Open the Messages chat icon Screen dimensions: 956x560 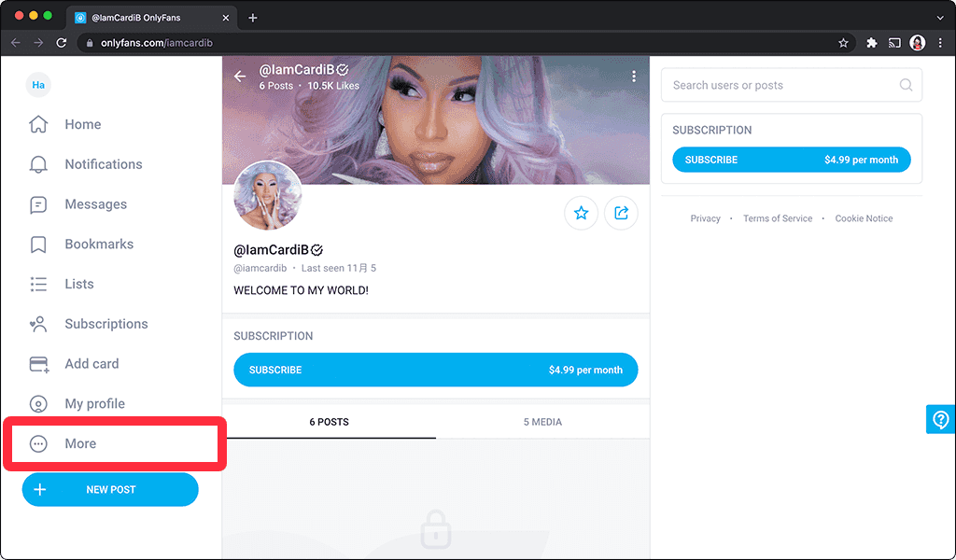(38, 204)
